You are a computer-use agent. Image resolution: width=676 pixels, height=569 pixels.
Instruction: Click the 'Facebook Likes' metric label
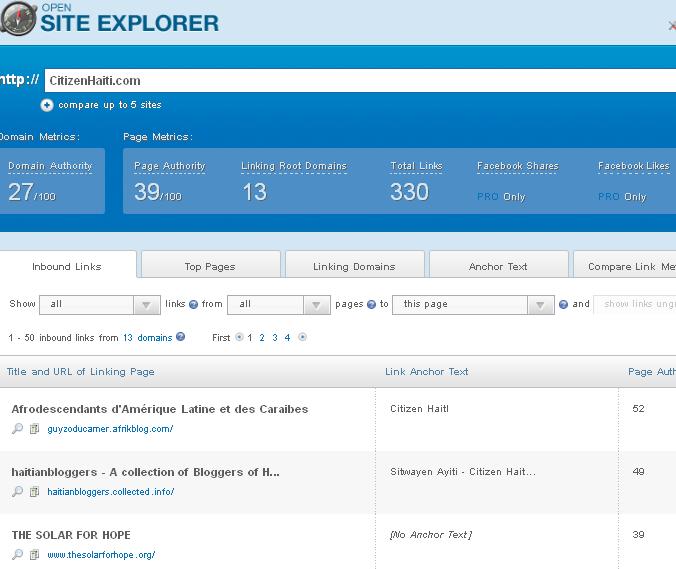[x=634, y=166]
